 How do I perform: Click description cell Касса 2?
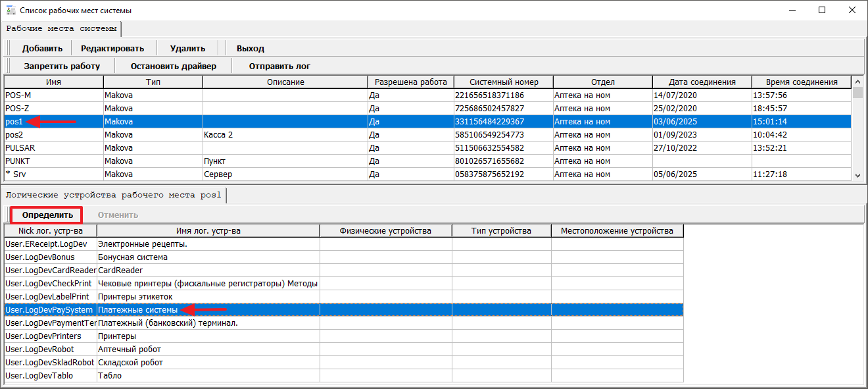(285, 135)
